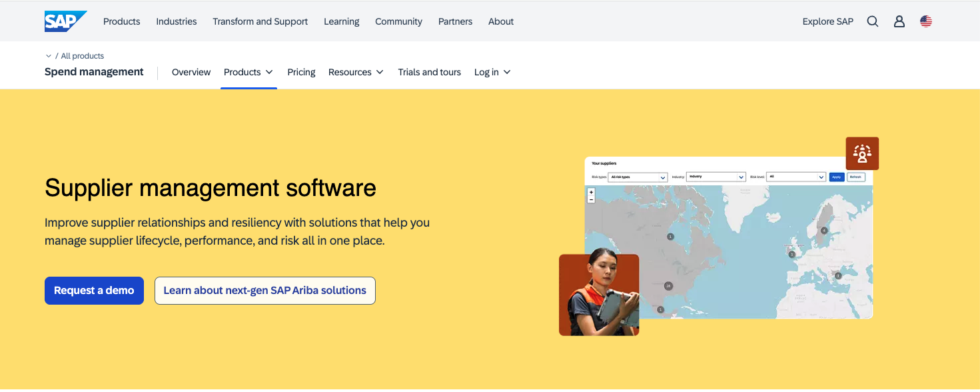Open the Products menu in top navigation
This screenshot has width=980, height=392.
pos(122,21)
